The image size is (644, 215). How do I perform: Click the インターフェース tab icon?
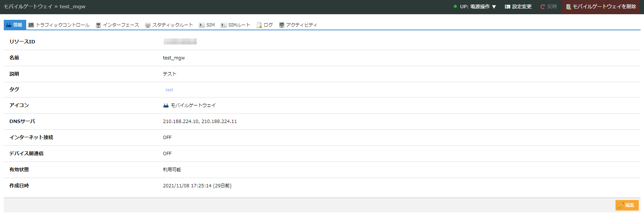[x=98, y=25]
